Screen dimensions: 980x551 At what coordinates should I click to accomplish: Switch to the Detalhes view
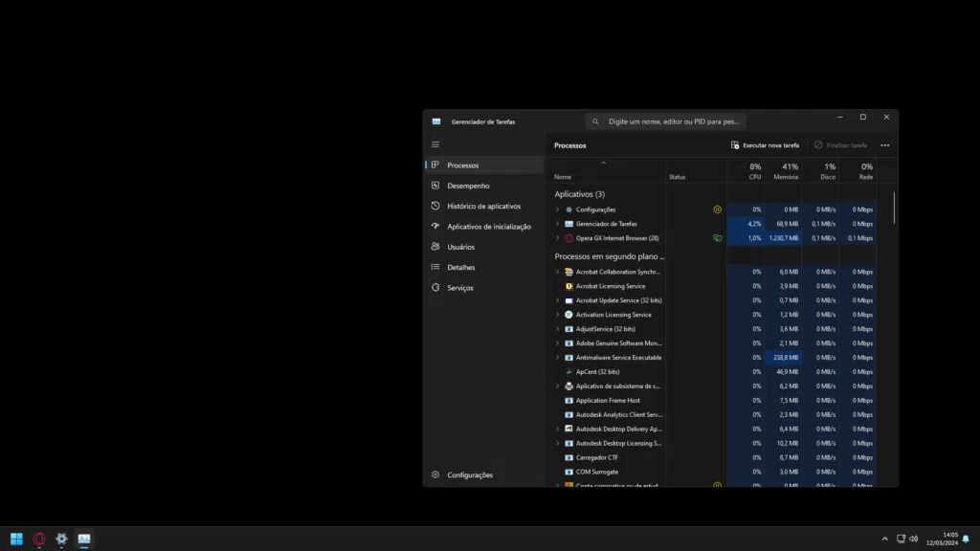tap(463, 267)
